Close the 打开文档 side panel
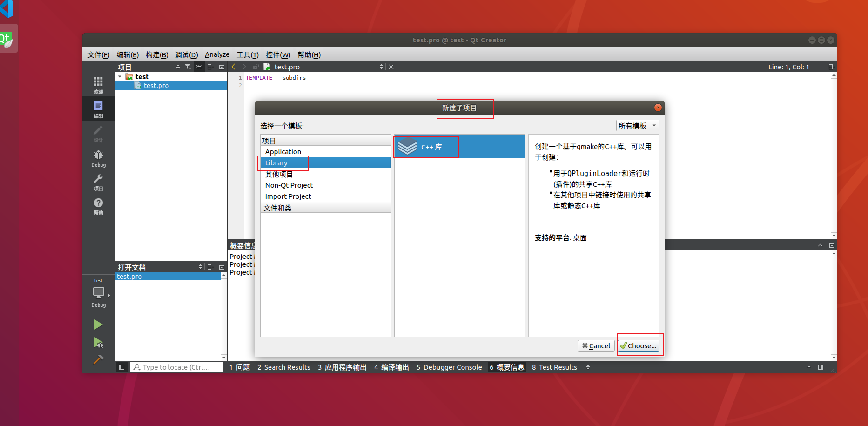This screenshot has width=868, height=426. point(222,267)
